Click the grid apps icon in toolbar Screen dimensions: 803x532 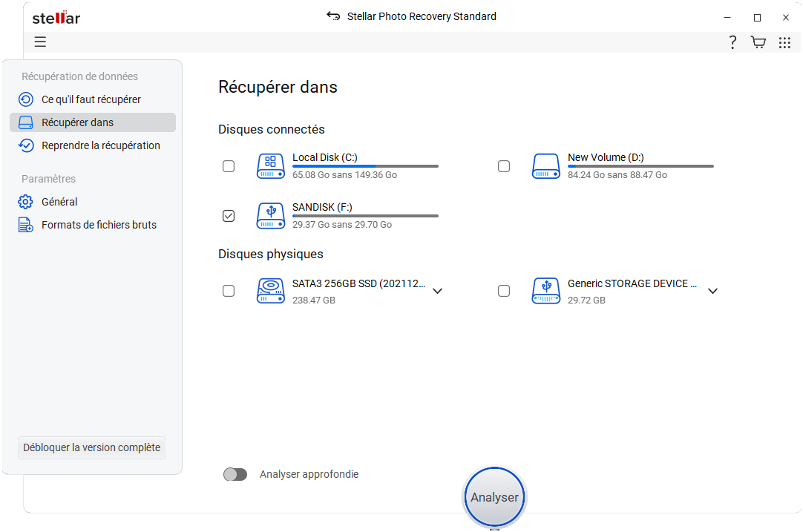[x=784, y=42]
